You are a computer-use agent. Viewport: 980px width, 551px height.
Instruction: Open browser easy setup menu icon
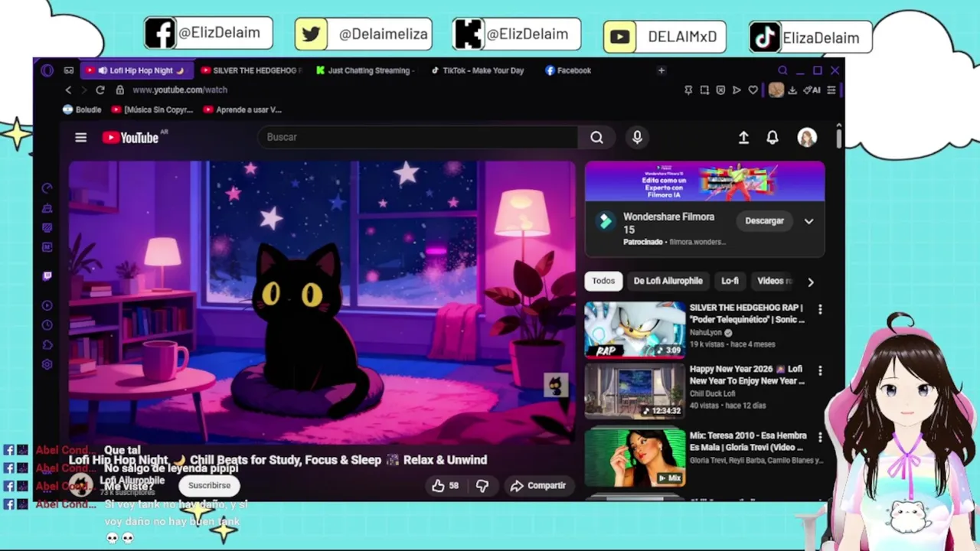coord(831,90)
